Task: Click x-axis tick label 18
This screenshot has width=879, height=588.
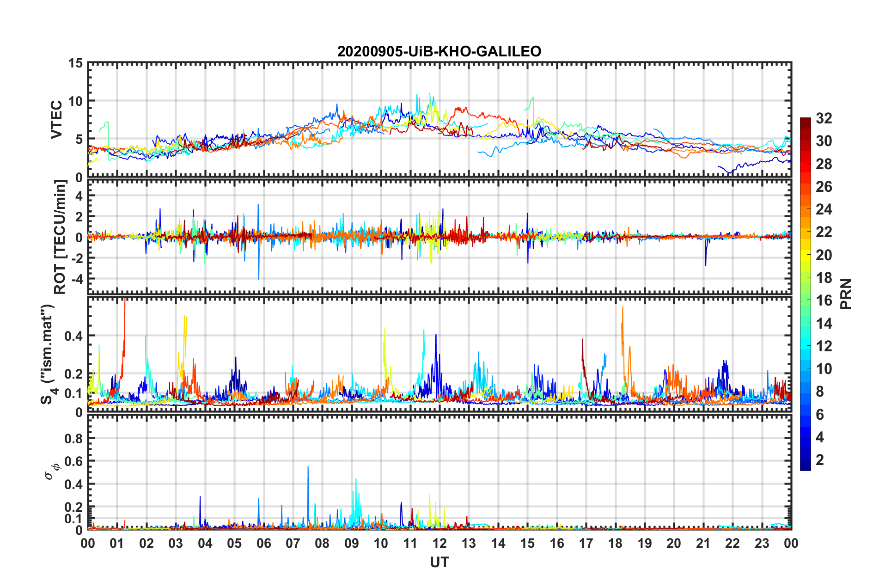Action: click(616, 543)
